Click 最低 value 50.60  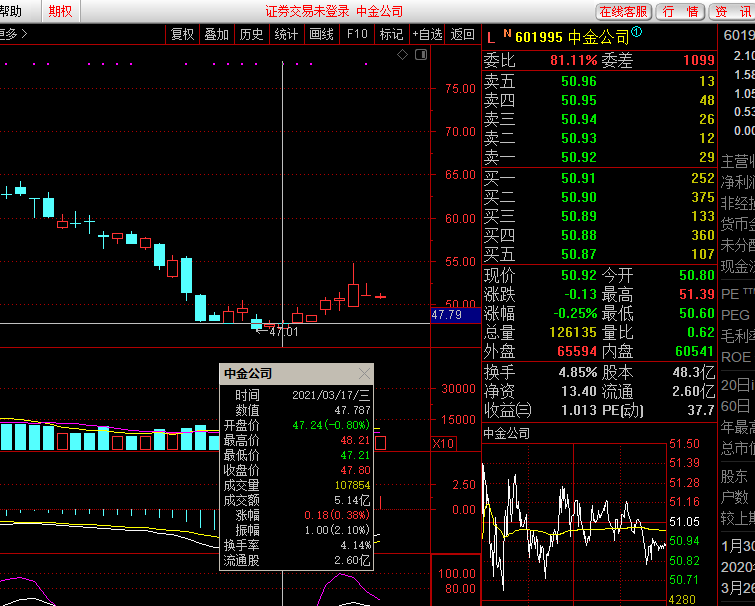pos(697,313)
